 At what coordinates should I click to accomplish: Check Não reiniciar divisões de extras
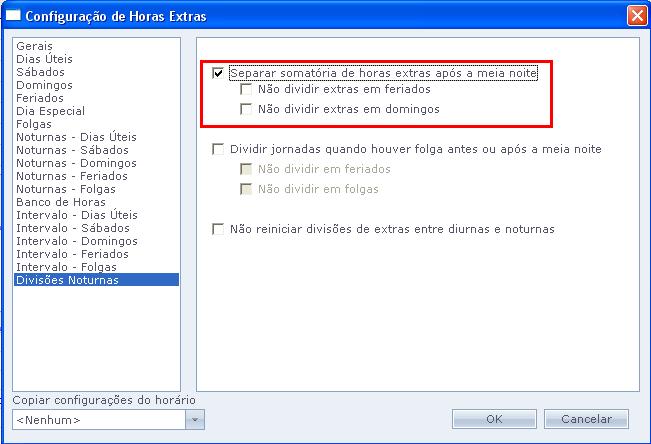[x=218, y=229]
